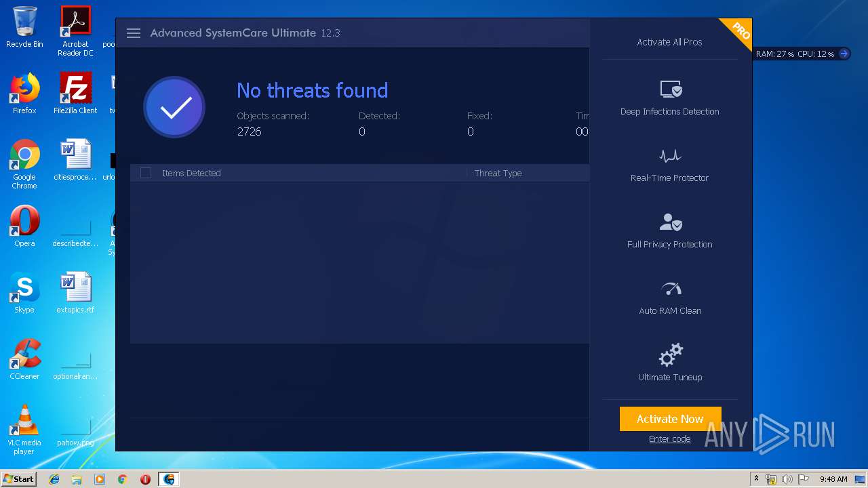Viewport: 868px width, 488px height.
Task: Click the Ultimate Tuneup label
Action: coord(670,378)
